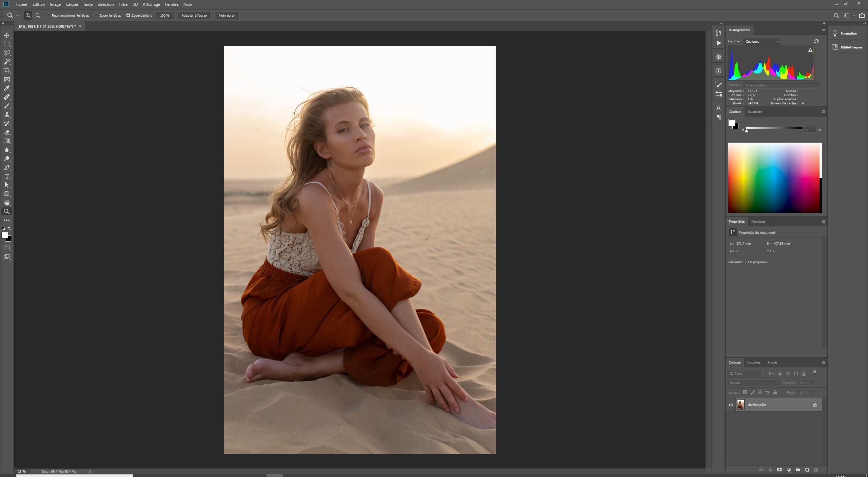Create a new layer
Viewport: 868px width, 477px height.
807,470
